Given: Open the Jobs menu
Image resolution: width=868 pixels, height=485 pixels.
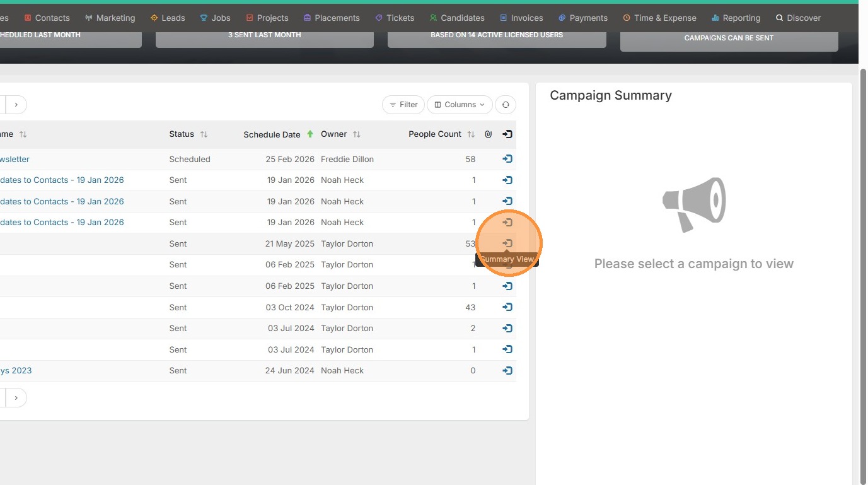Looking at the screenshot, I should [216, 18].
